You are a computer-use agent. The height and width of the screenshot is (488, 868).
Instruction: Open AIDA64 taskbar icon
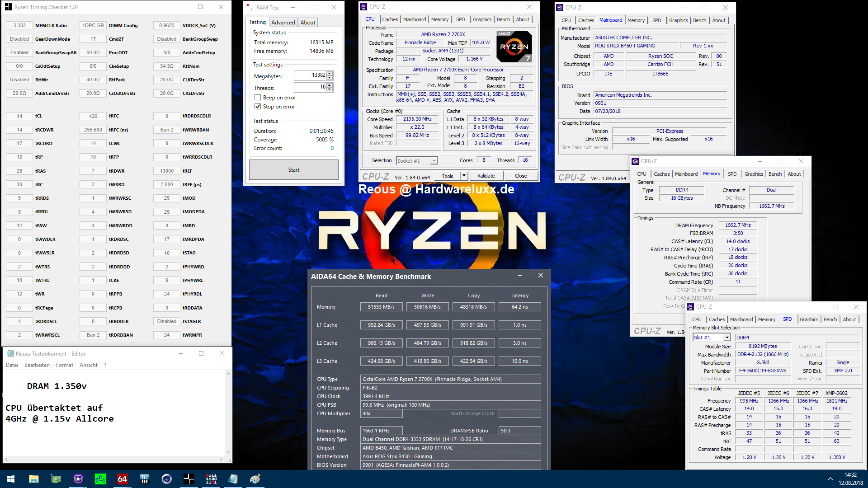point(122,479)
